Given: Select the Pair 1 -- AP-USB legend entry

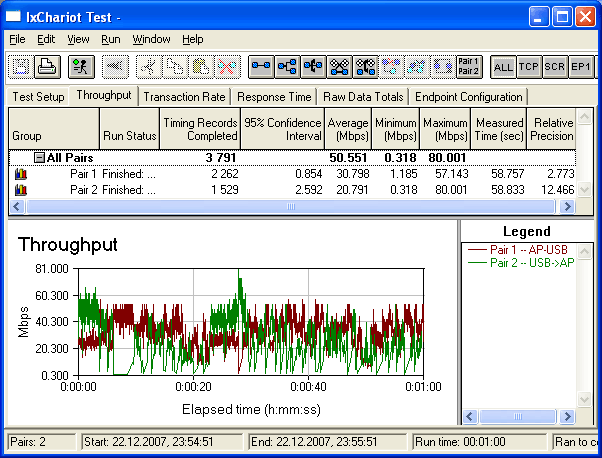Looking at the screenshot, I should click(x=518, y=250).
